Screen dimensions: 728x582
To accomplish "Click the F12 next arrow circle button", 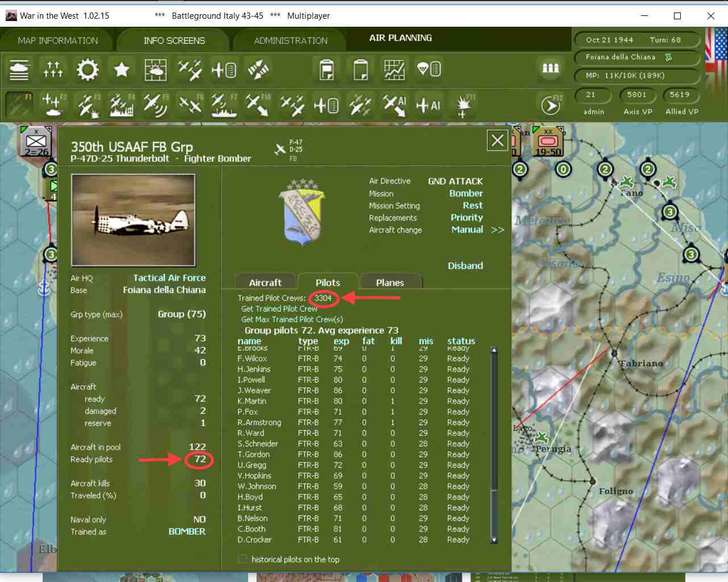I will (550, 105).
